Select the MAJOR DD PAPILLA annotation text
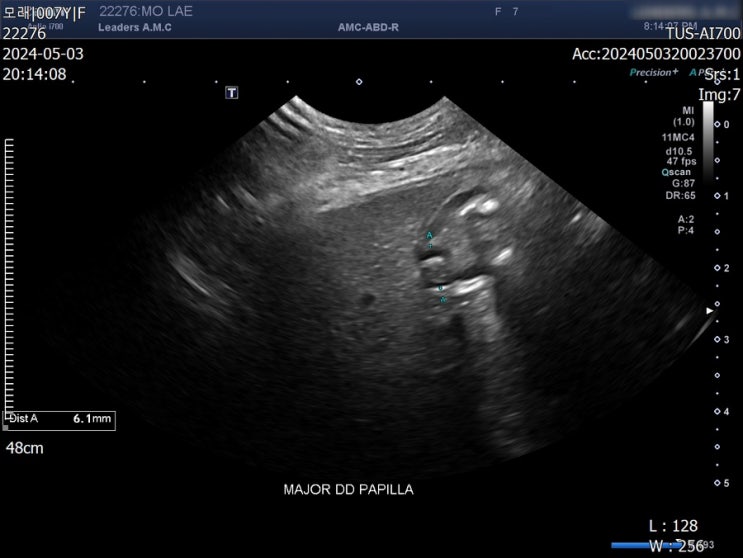The image size is (743, 558). coord(348,489)
